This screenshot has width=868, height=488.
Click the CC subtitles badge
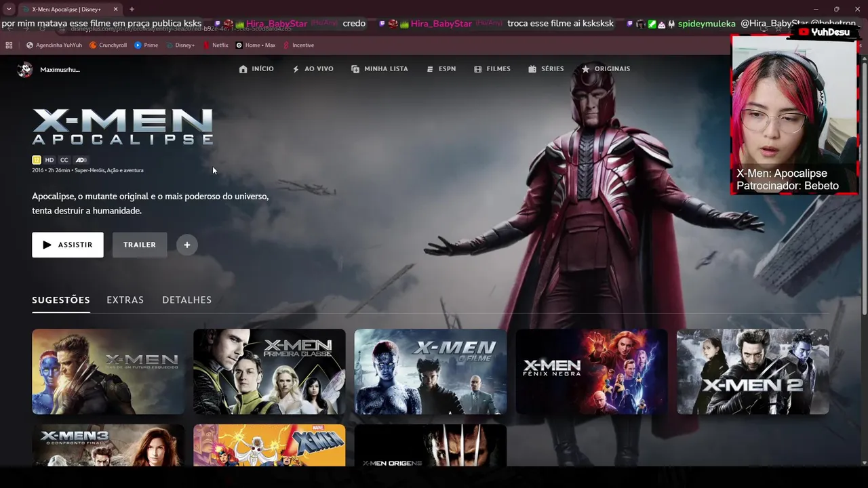pos(64,160)
